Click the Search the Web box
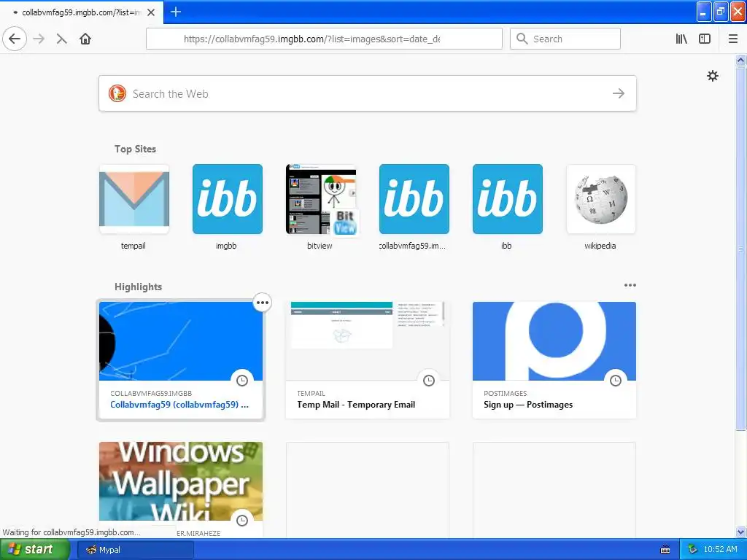The width and height of the screenshot is (747, 560). 368,93
